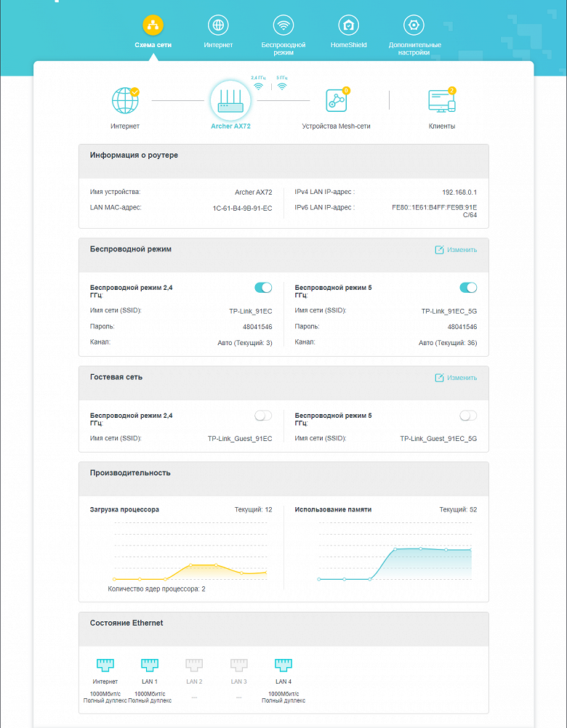Viewport: 567px width, 728px height.
Task: Open the Дополнительные настройки gear icon
Action: tap(414, 25)
